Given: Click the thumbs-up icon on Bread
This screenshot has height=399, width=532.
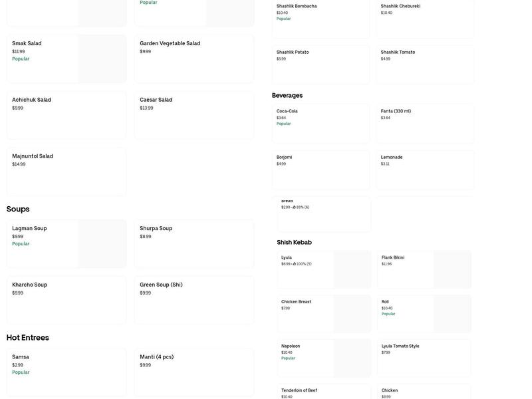Looking at the screenshot, I should (294, 207).
